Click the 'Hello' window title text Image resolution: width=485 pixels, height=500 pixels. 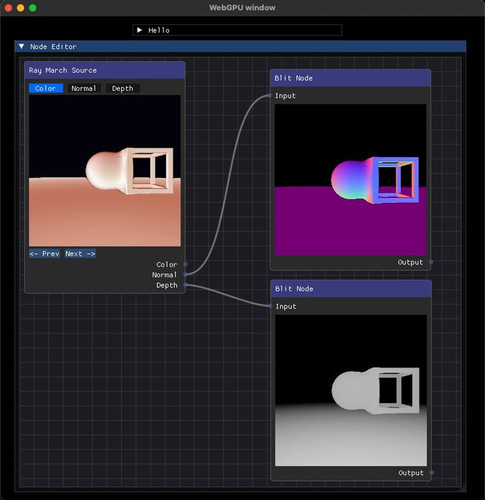(x=159, y=30)
